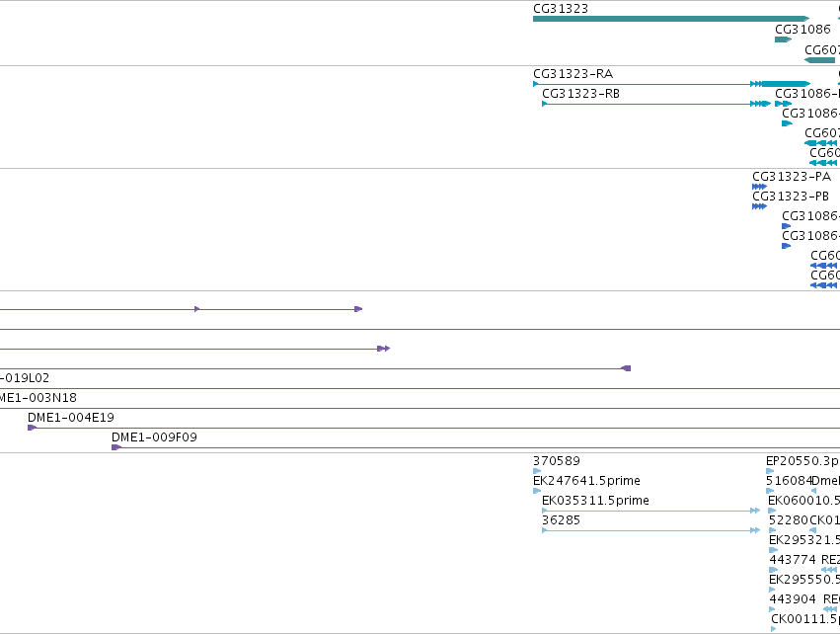The height and width of the screenshot is (634, 840).
Task: Click the DME1-004E19 clone label
Action: tap(71, 418)
